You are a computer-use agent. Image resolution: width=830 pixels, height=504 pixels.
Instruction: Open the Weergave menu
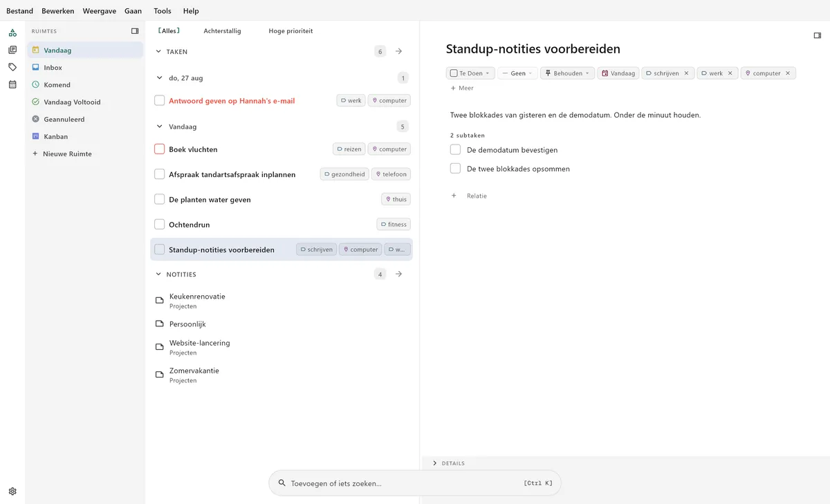tap(100, 11)
